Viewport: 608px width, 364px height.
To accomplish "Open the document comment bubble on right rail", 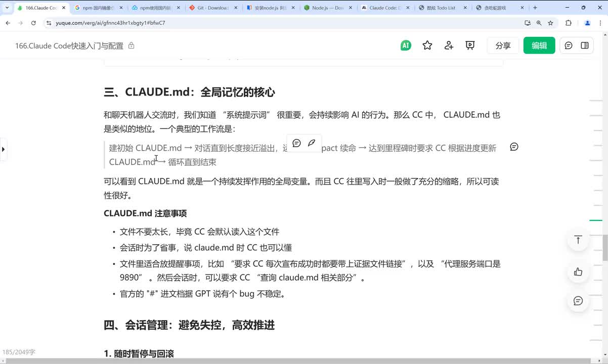I will tap(578, 301).
